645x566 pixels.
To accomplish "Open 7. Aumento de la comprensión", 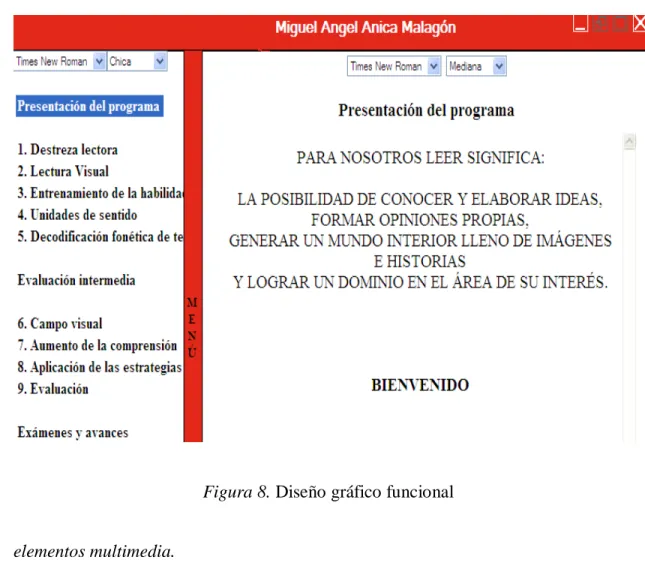I will pos(97,346).
